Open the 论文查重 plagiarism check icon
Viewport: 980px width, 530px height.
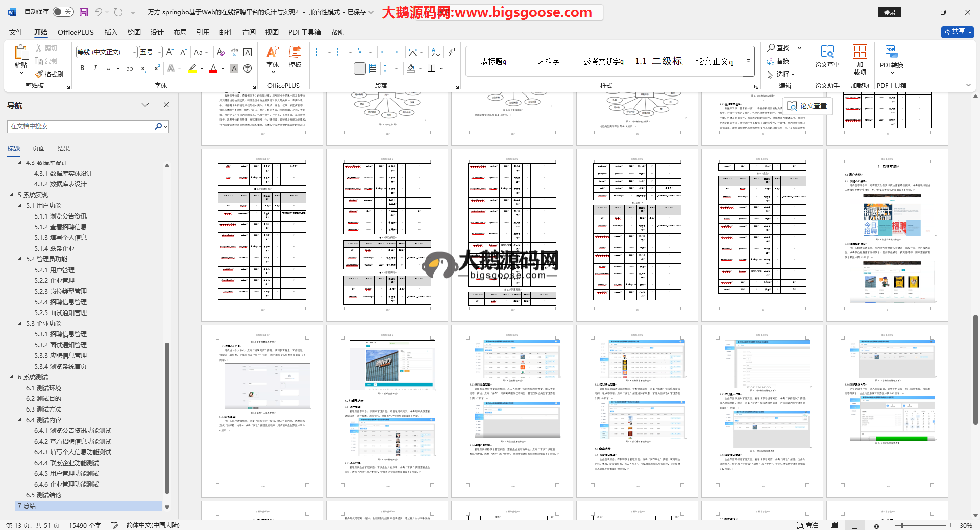(x=827, y=56)
